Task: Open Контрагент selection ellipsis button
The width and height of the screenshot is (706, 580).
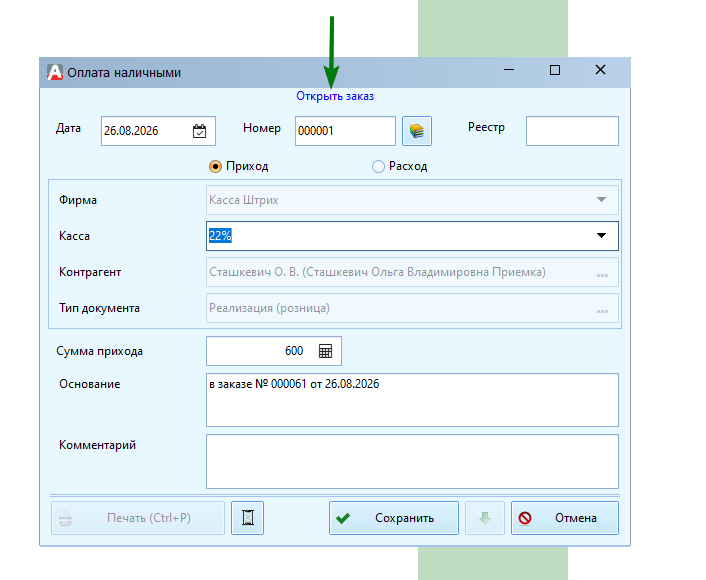Action: 602,274
